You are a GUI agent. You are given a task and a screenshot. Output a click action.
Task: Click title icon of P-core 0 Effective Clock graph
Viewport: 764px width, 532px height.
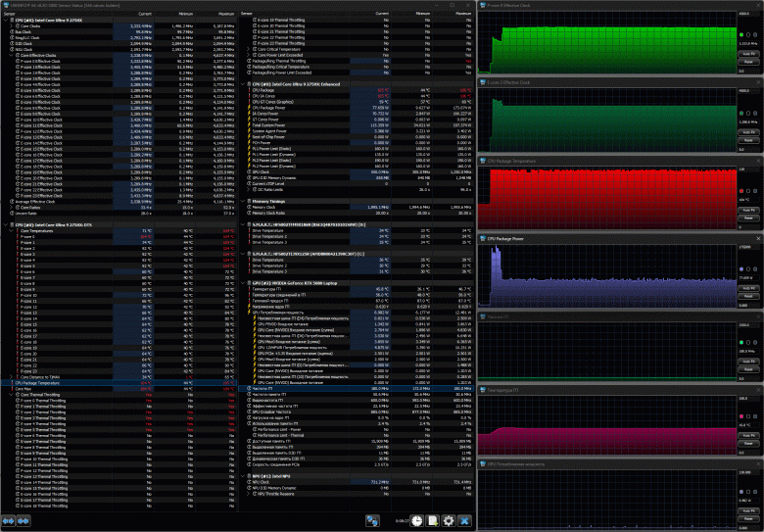(x=483, y=5)
